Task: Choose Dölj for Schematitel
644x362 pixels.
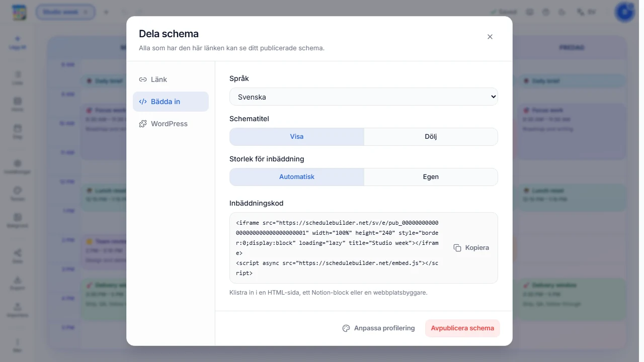Action: tap(431, 137)
